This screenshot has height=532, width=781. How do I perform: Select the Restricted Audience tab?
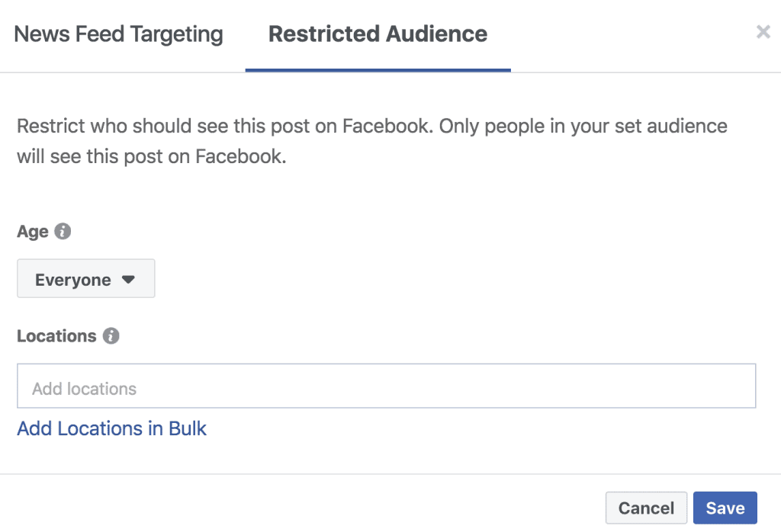378,34
